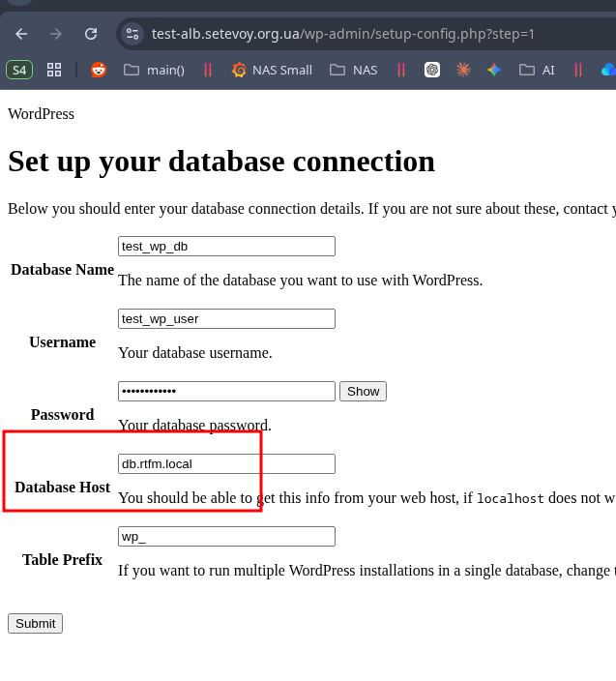
Task: Open the ChatGPT bookmark icon
Action: coord(432,70)
